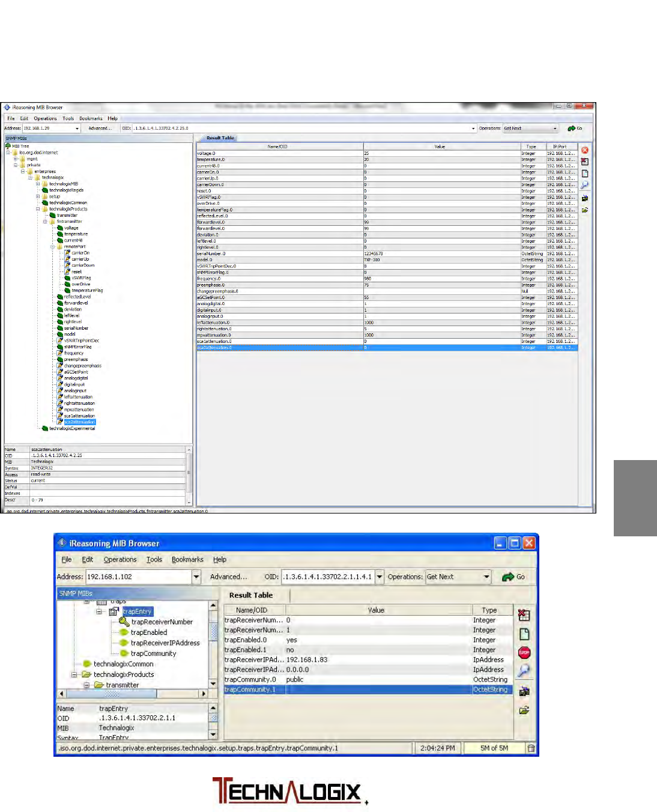Viewport: 657px width, 812px height.
Task: Open the Help menu in lower window
Action: click(x=220, y=560)
